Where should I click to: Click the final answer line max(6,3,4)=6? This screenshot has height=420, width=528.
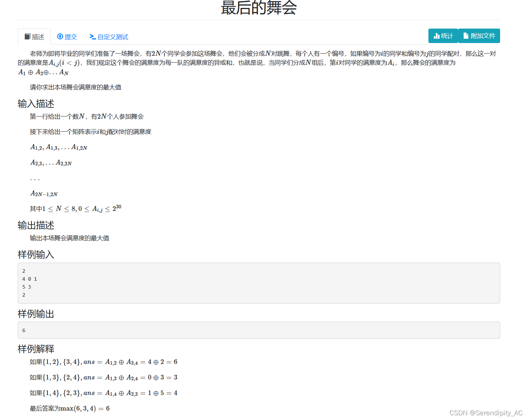pos(70,408)
